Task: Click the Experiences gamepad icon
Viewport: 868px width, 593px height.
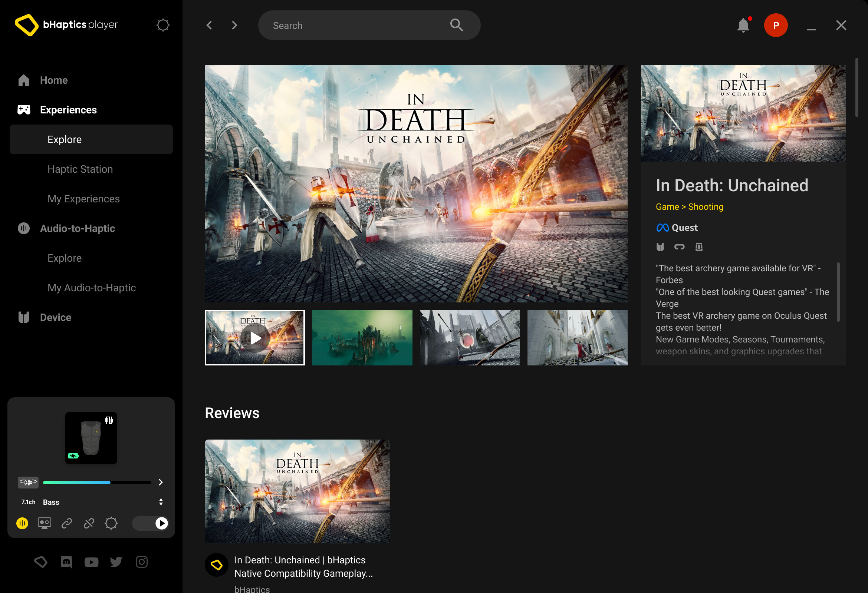Action: tap(23, 109)
